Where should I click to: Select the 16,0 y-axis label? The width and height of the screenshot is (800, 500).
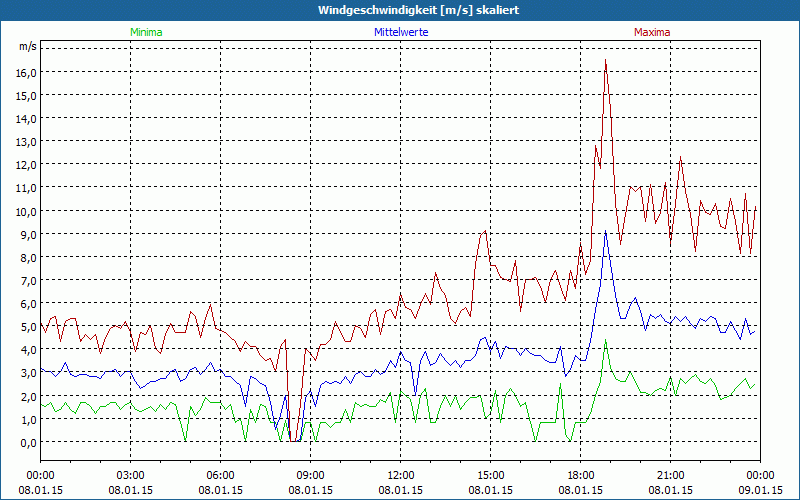pos(26,72)
